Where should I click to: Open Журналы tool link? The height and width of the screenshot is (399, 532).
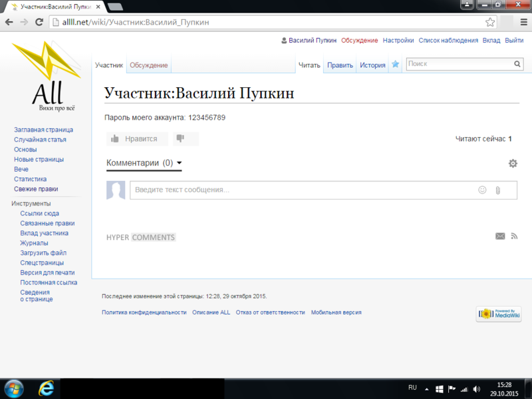[x=34, y=243]
